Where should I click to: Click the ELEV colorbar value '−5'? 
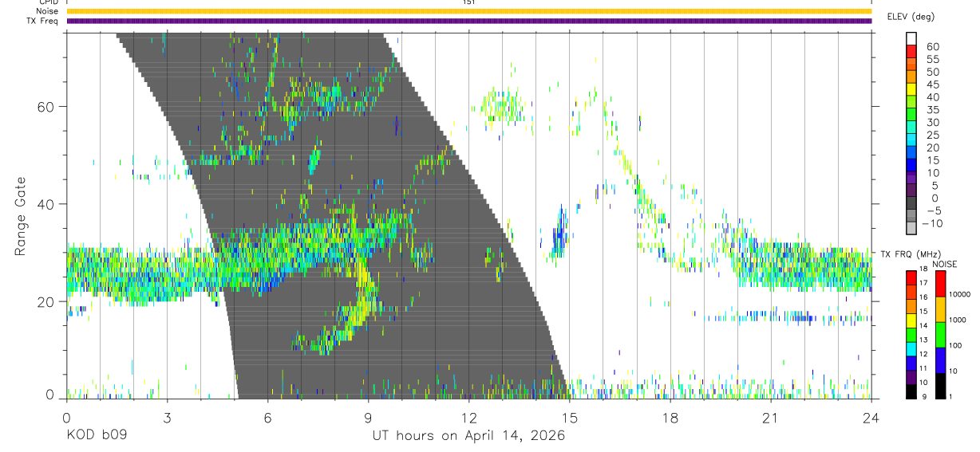934,211
